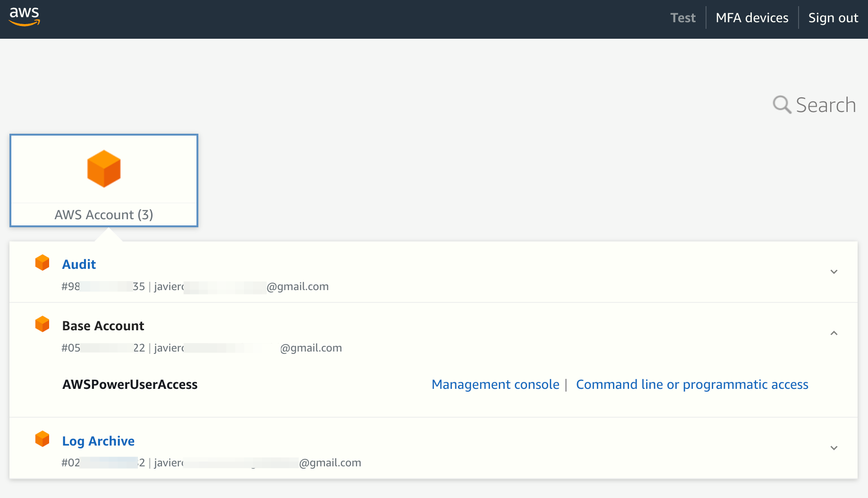Select the Audit account entry

coord(79,264)
